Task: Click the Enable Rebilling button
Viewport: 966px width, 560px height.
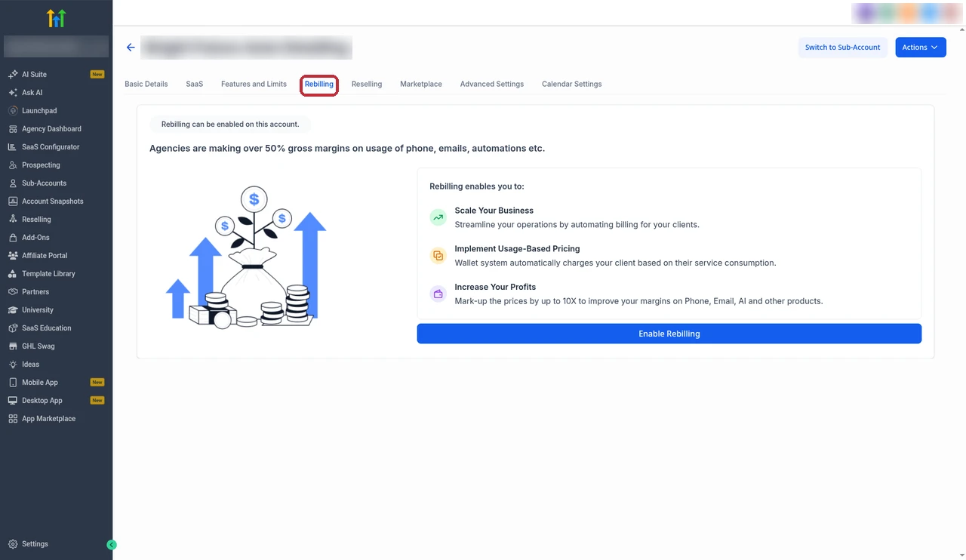Action: pyautogui.click(x=669, y=334)
